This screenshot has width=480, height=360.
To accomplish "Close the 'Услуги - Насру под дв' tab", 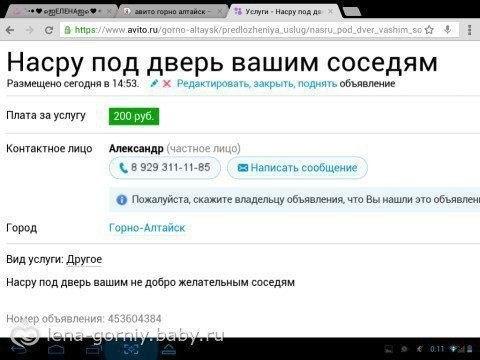I will [x=330, y=12].
